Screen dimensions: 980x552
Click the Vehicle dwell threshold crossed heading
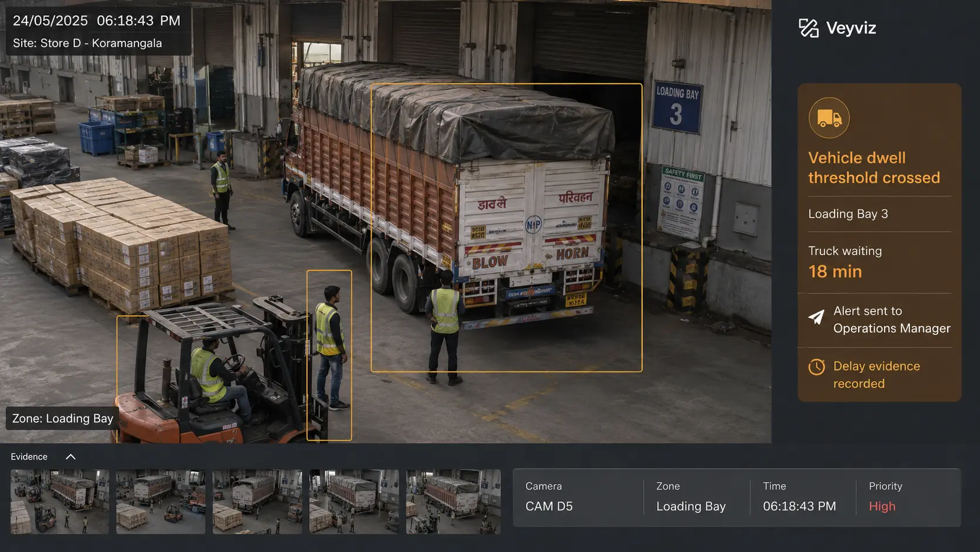(874, 168)
